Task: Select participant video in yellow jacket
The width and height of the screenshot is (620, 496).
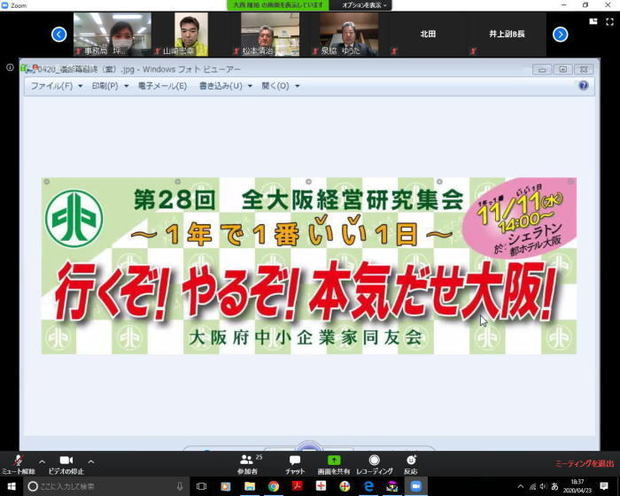Action: [x=191, y=34]
